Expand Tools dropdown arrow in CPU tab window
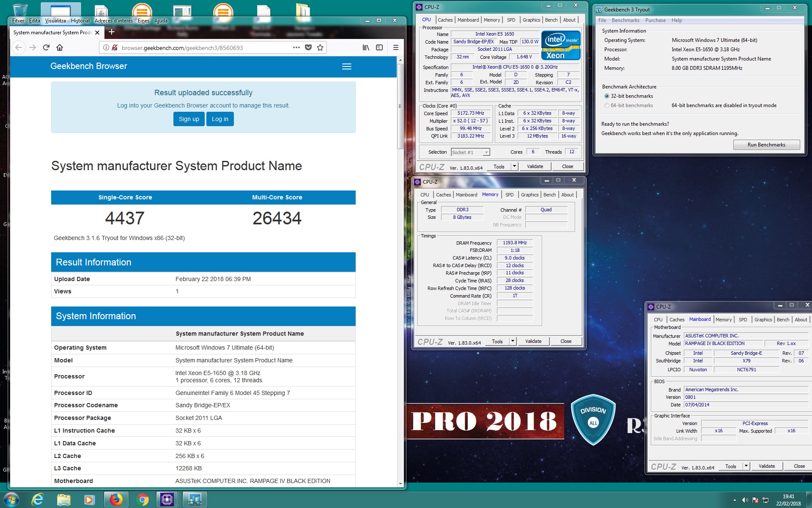Viewport: 812px width, 508px height. point(514,166)
